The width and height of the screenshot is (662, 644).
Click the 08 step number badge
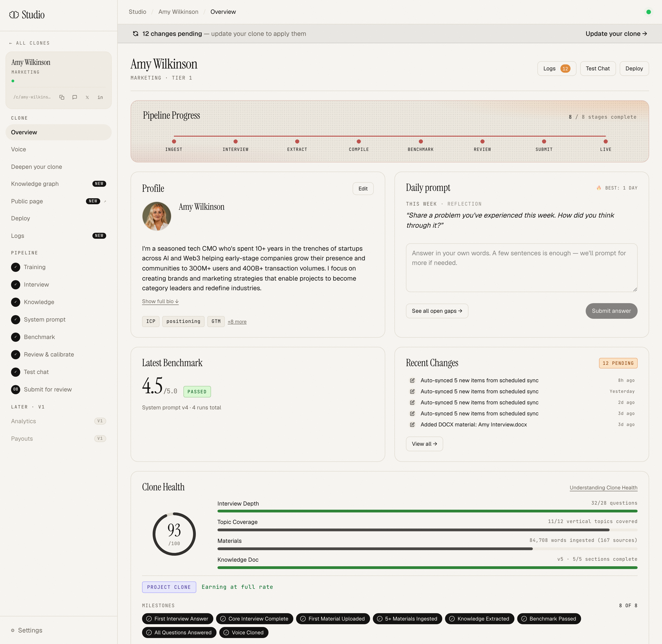point(16,389)
